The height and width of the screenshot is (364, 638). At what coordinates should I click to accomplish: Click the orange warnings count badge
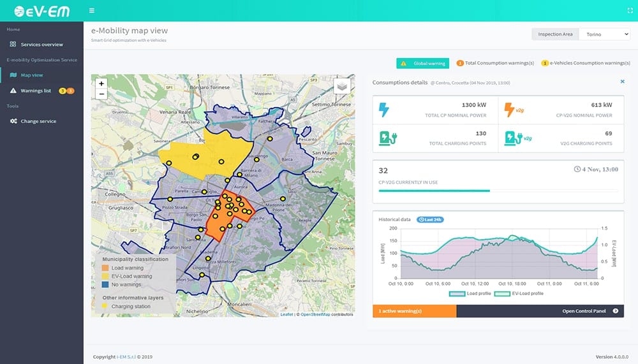pyautogui.click(x=70, y=91)
